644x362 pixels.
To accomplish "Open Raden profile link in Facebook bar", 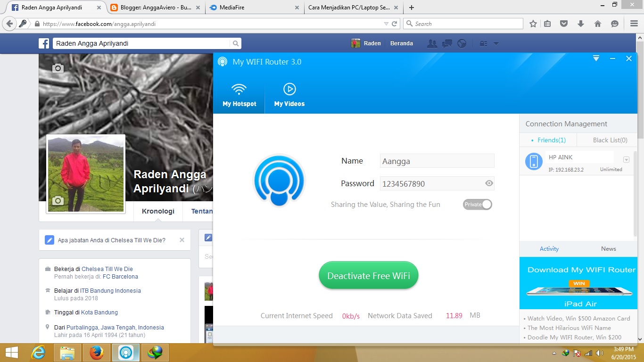I will (366, 43).
